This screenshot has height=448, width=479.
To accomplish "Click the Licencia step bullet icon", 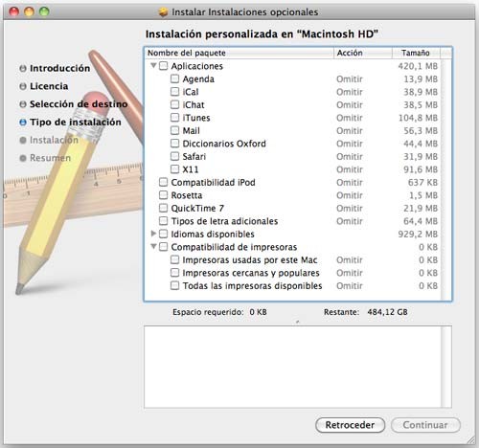I will point(23,86).
